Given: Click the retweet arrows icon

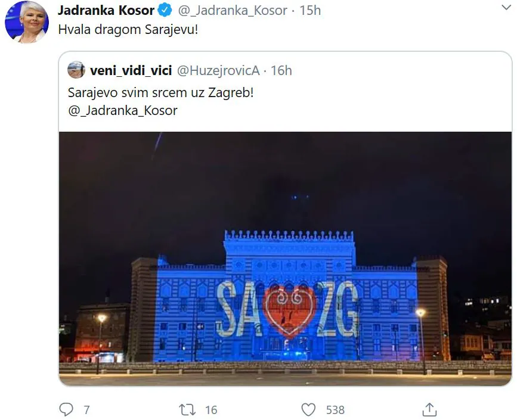Looking at the screenshot, I should coord(187,410).
